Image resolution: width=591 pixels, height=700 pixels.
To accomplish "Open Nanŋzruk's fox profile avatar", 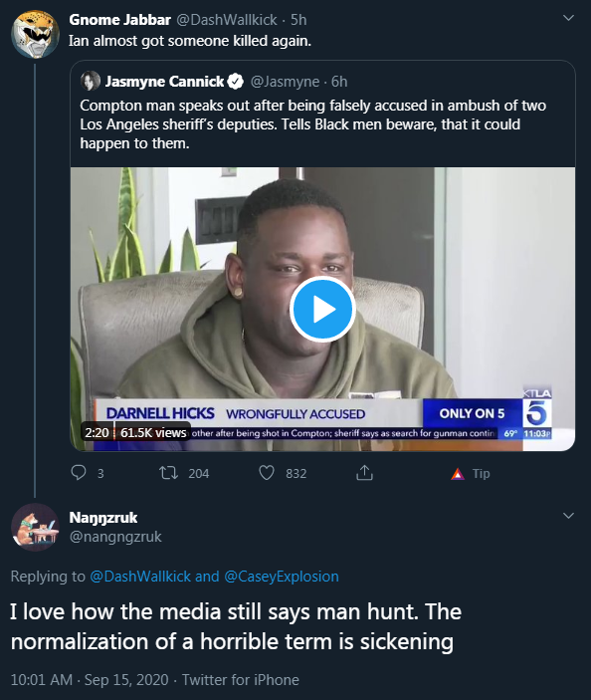I will click(x=35, y=527).
